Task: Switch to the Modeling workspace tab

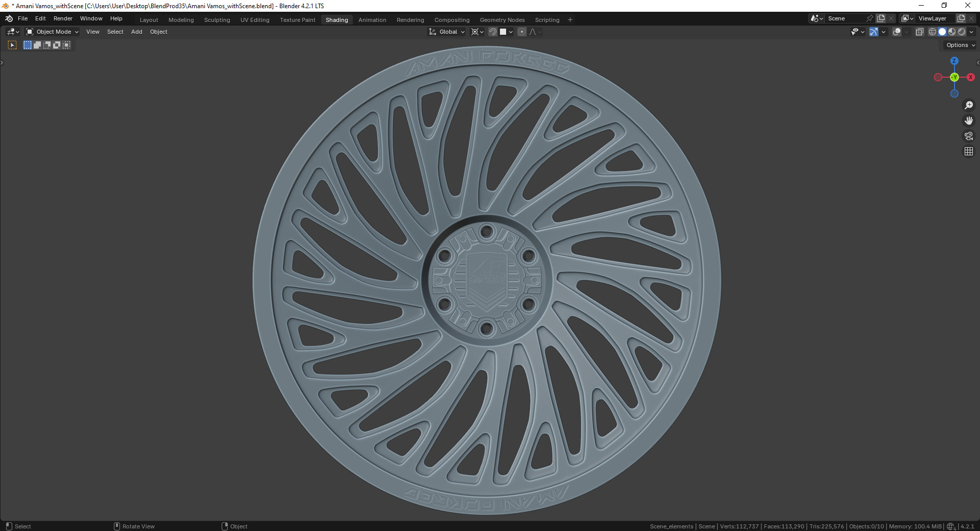Action: point(181,20)
